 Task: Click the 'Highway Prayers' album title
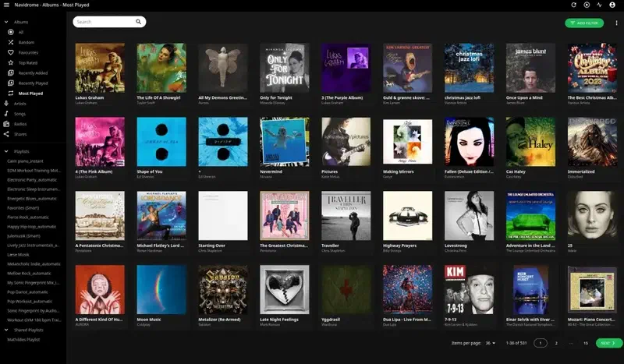pos(399,246)
